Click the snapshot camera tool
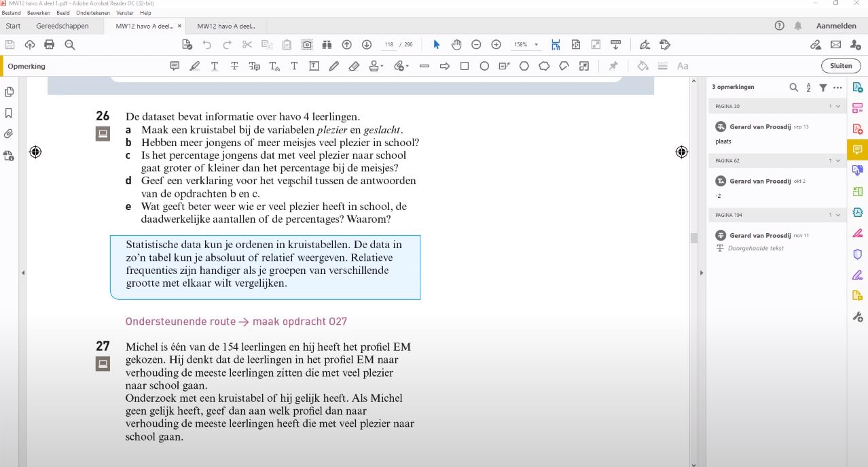868x467 pixels. (x=307, y=45)
